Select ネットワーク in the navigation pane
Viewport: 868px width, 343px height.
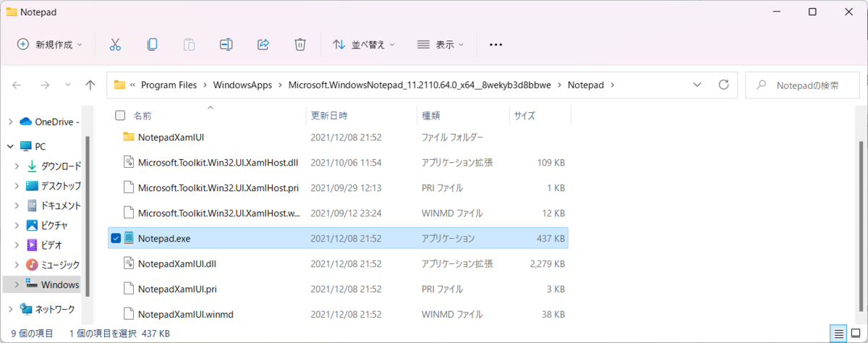(x=48, y=309)
